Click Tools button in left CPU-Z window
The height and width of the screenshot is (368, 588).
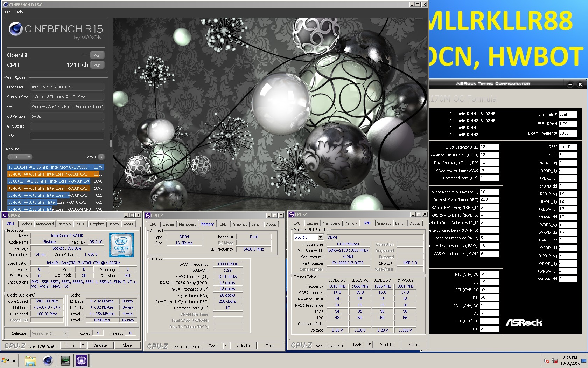point(70,345)
